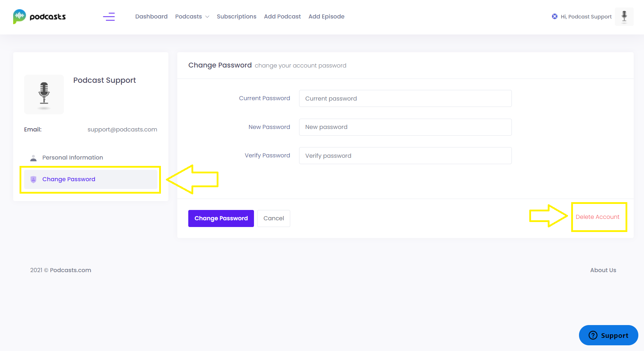Viewport: 644px width, 351px height.
Task: Click the red Delete Account link
Action: tap(597, 217)
